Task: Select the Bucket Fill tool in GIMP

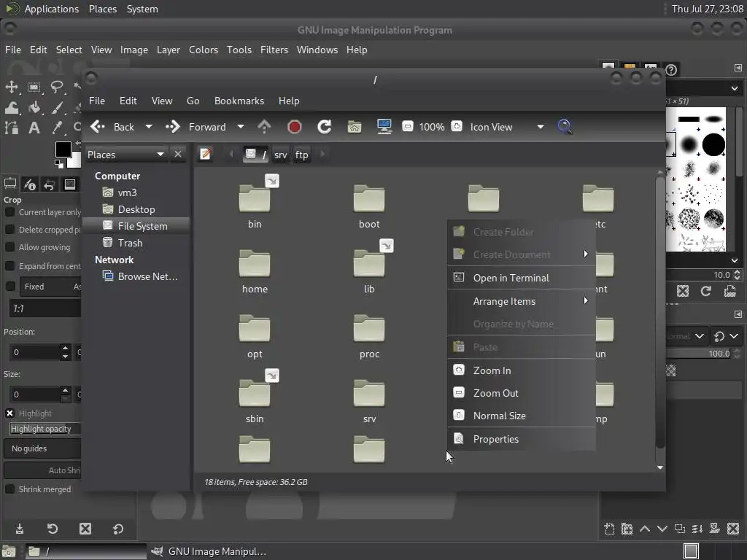Action: 34,108
